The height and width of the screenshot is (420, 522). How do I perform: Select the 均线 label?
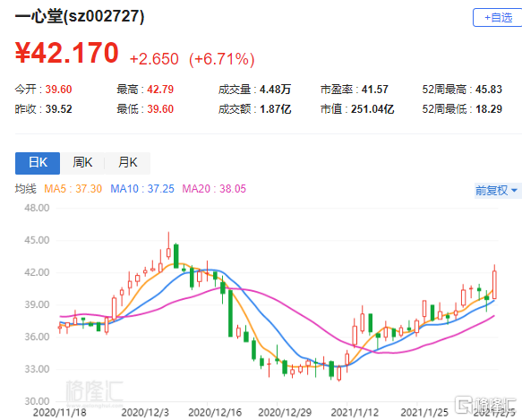click(26, 189)
